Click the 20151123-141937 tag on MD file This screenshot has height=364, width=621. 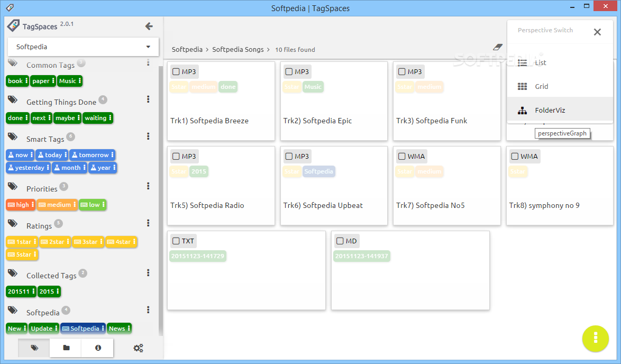click(362, 256)
